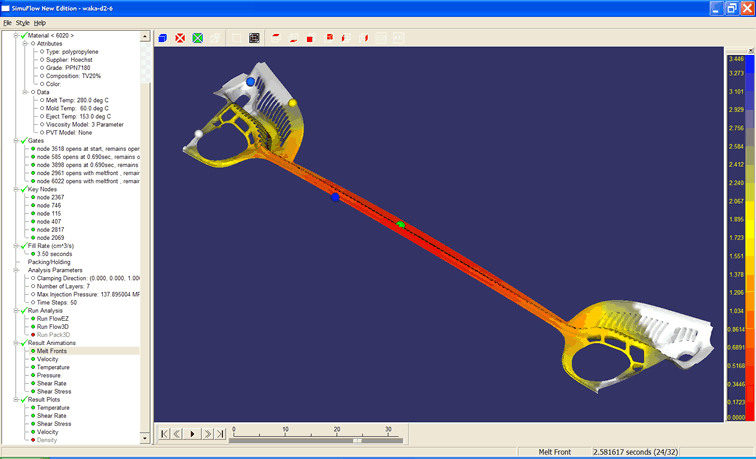
Task: Click the black bounding frame toolbar icon
Action: 254,38
